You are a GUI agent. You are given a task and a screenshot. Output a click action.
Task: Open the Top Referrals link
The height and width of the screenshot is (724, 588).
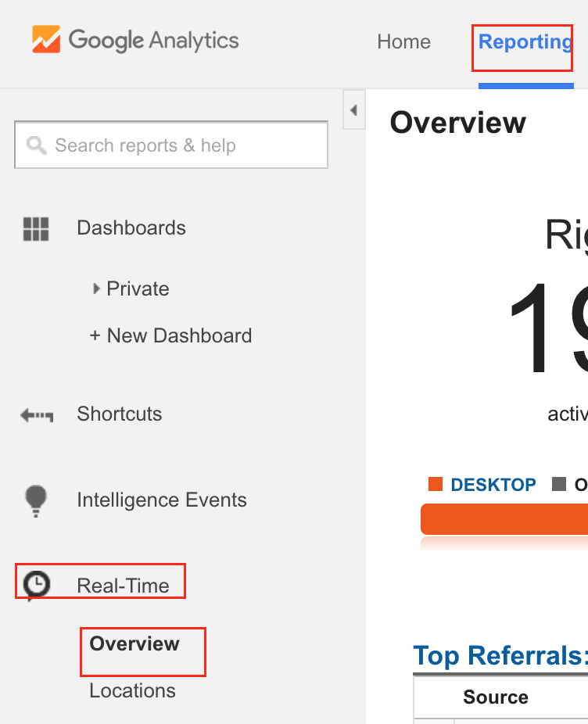click(x=500, y=656)
